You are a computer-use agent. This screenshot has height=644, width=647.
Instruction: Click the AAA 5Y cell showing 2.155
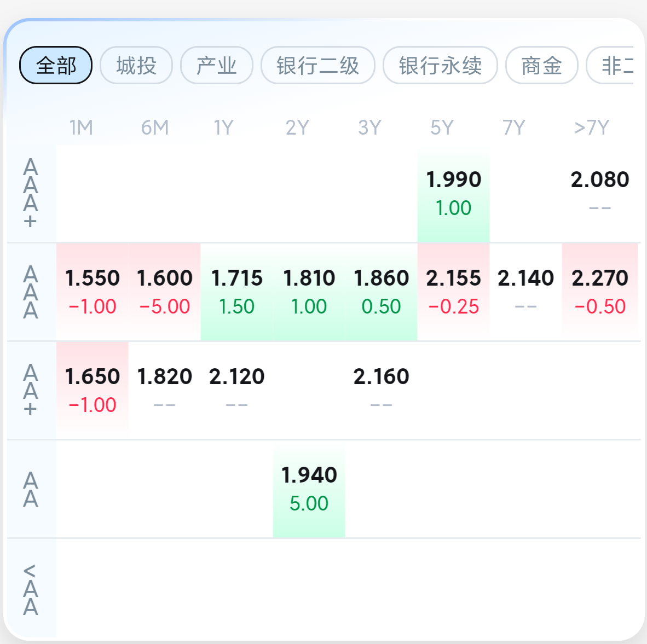coord(453,292)
